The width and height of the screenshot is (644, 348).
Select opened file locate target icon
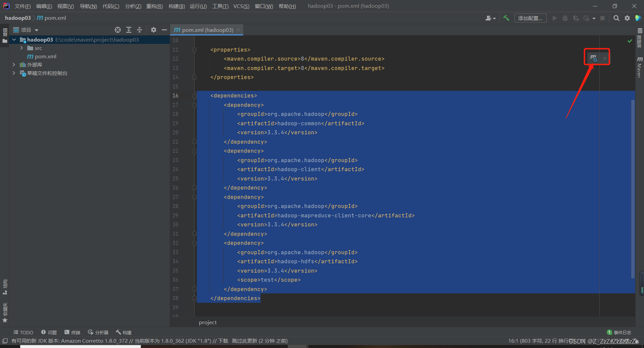[x=117, y=30]
